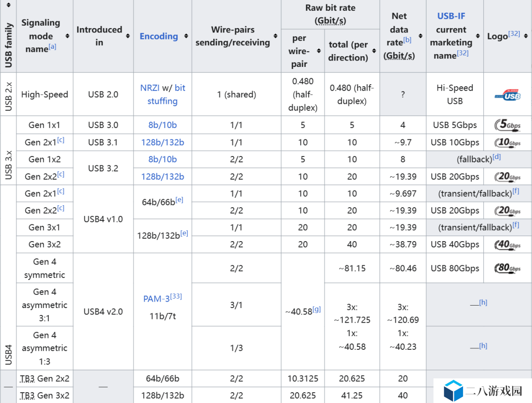Sort by Logo column arrows
The image size is (532, 403).
(526, 36)
